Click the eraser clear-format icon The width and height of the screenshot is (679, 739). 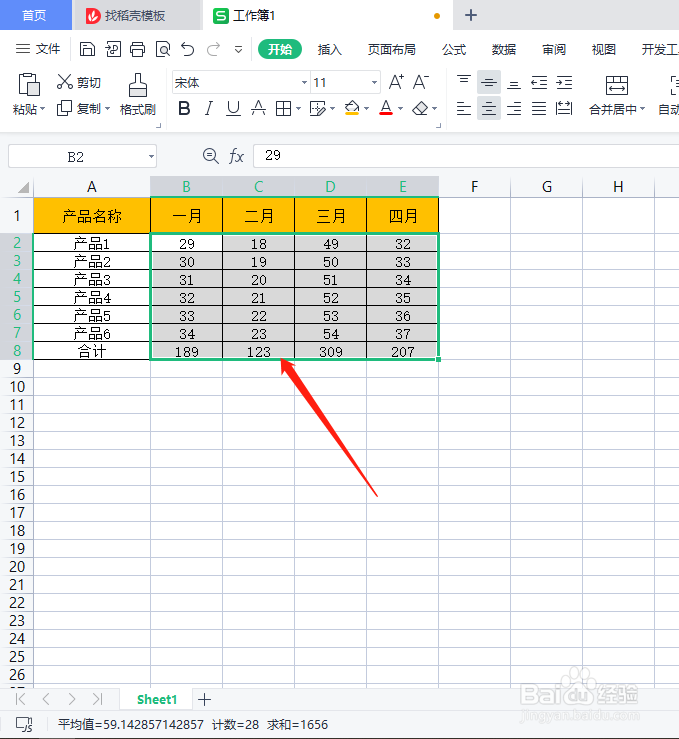pyautogui.click(x=420, y=109)
